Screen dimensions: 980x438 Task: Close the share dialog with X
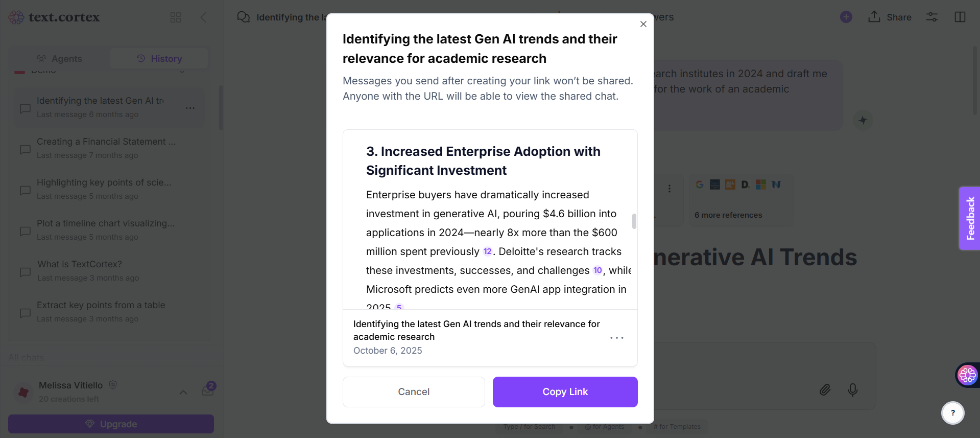pyautogui.click(x=643, y=24)
